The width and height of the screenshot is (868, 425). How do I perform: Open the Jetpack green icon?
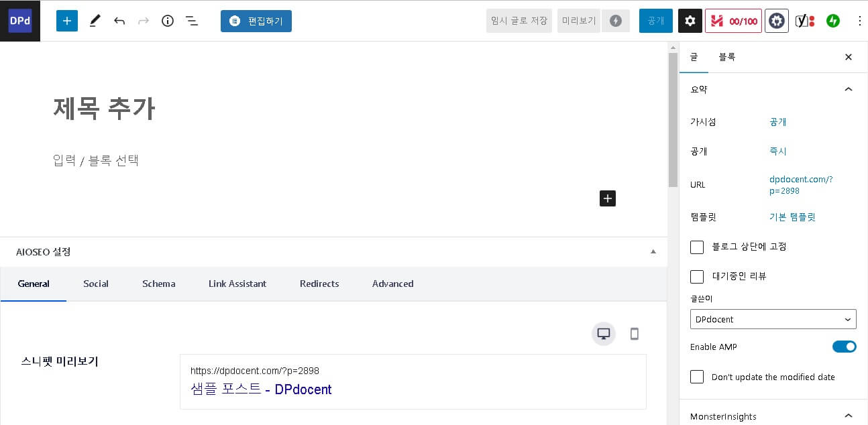(833, 21)
